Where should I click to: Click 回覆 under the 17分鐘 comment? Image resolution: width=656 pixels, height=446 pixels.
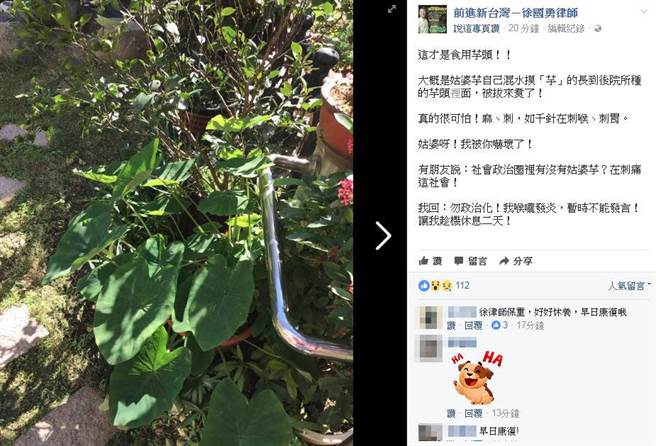[474, 326]
